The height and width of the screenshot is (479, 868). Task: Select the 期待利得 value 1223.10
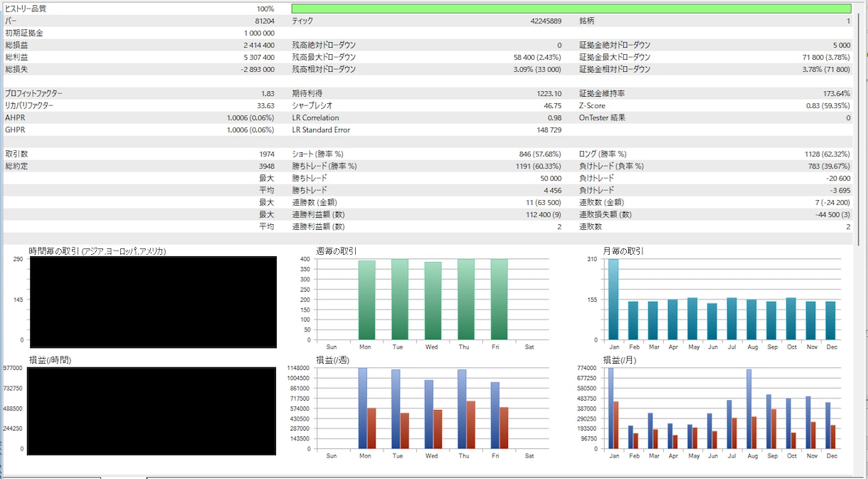[x=549, y=93]
